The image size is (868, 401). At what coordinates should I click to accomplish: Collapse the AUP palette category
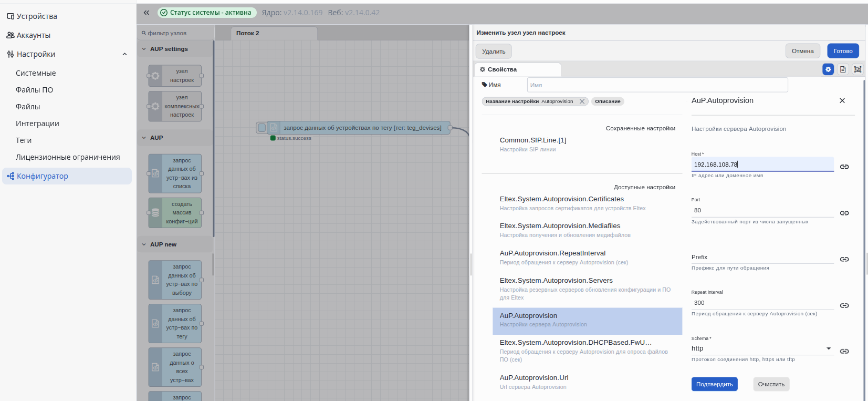(x=144, y=138)
